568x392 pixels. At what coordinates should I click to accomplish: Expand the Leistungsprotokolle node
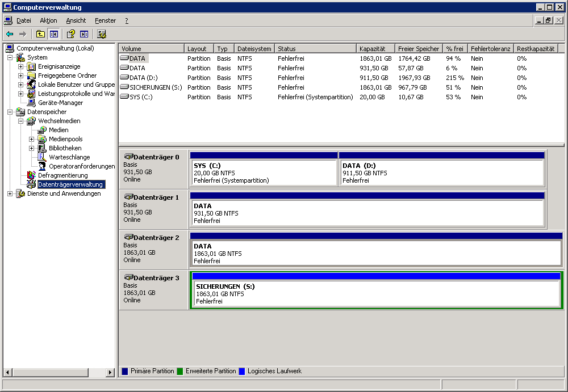point(21,94)
